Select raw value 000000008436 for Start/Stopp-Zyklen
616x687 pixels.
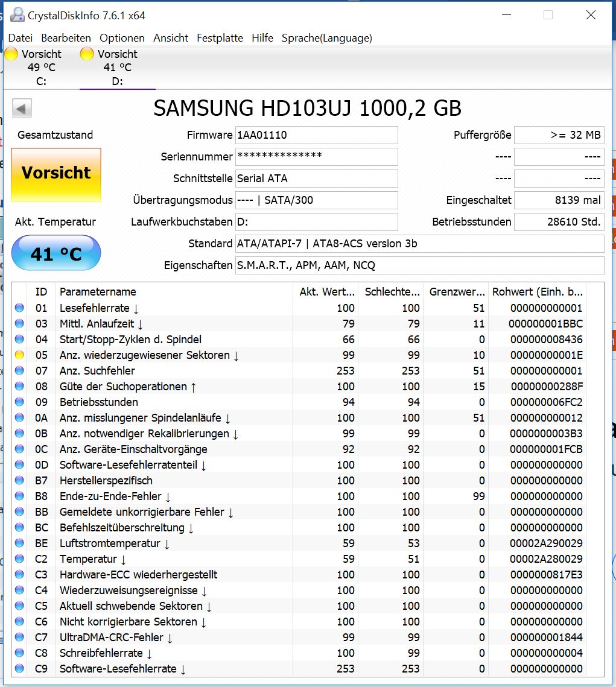pyautogui.click(x=547, y=339)
